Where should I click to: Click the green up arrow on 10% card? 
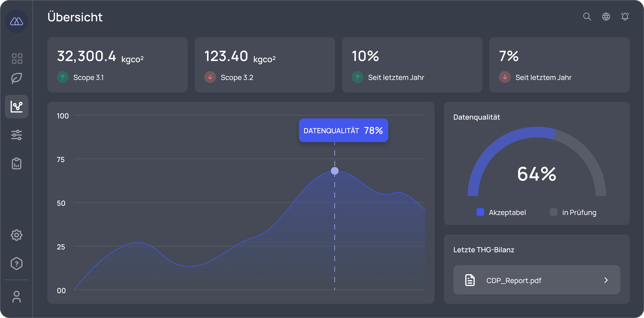point(358,77)
